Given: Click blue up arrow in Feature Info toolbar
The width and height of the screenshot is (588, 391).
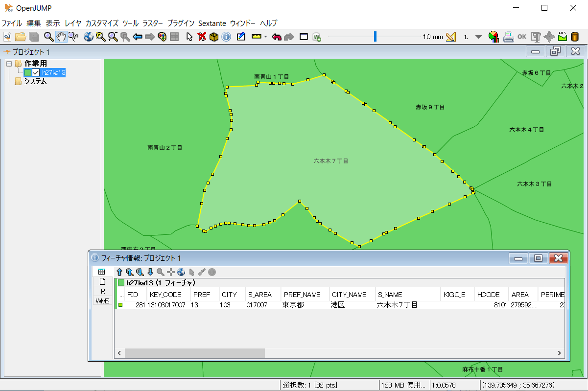Looking at the screenshot, I should (119, 272).
